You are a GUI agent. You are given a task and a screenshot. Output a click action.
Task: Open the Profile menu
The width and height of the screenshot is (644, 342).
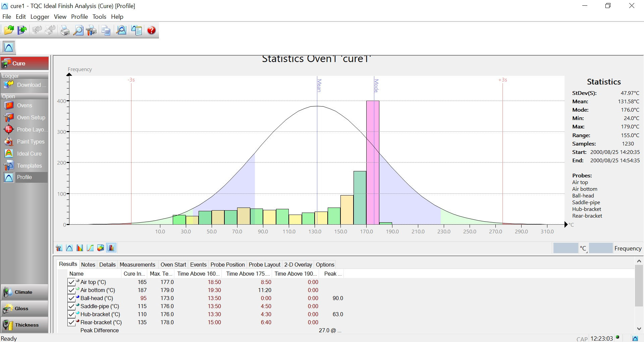pos(79,16)
